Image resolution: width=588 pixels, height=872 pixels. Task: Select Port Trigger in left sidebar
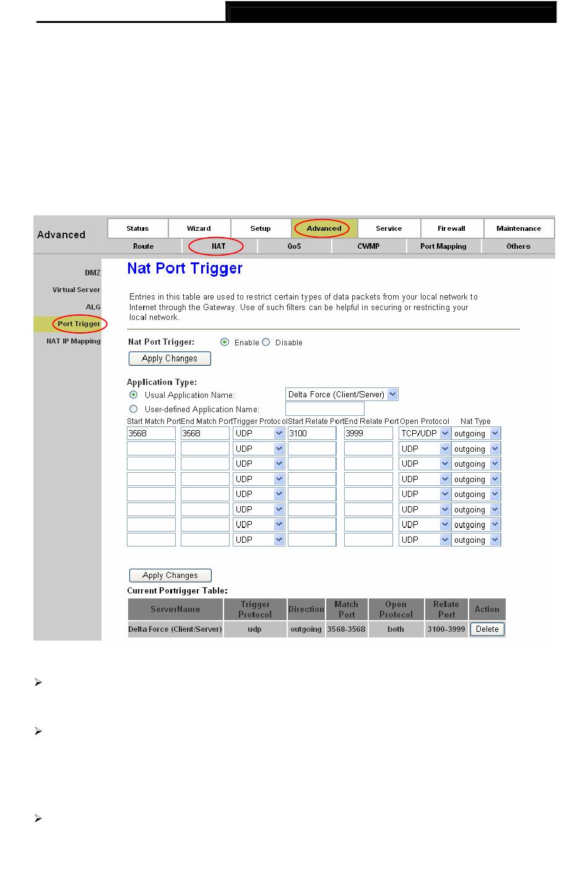(79, 324)
